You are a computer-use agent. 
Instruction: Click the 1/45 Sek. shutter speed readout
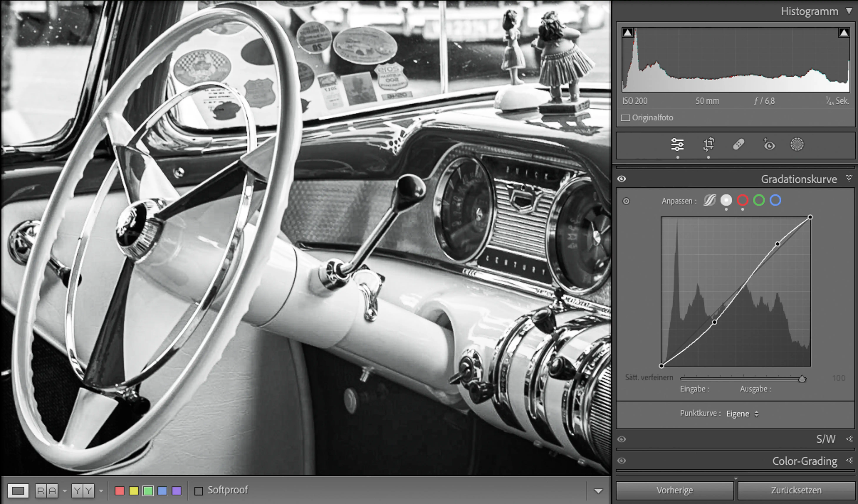[837, 101]
